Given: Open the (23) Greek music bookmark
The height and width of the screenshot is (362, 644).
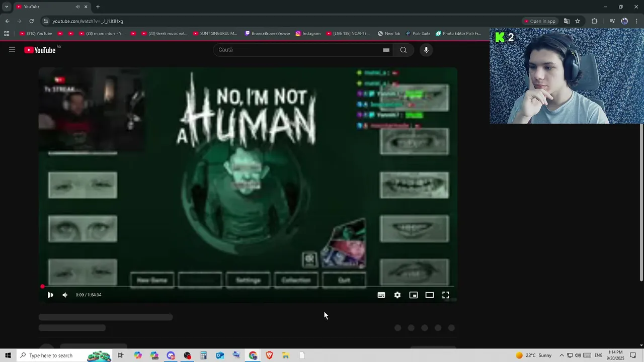Looking at the screenshot, I should pos(164,34).
